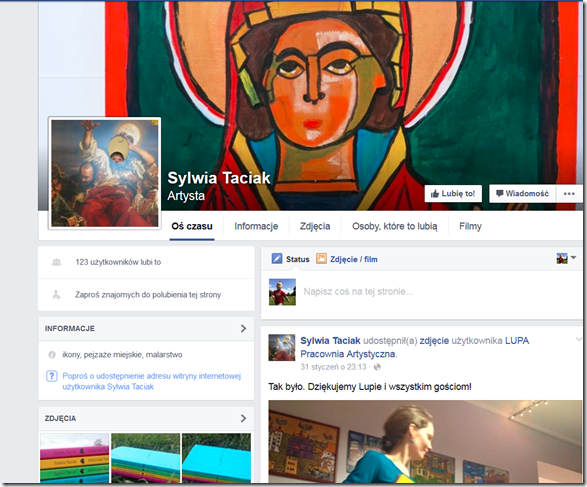Open the middle turquoise book photo
587x487 pixels.
(146, 458)
